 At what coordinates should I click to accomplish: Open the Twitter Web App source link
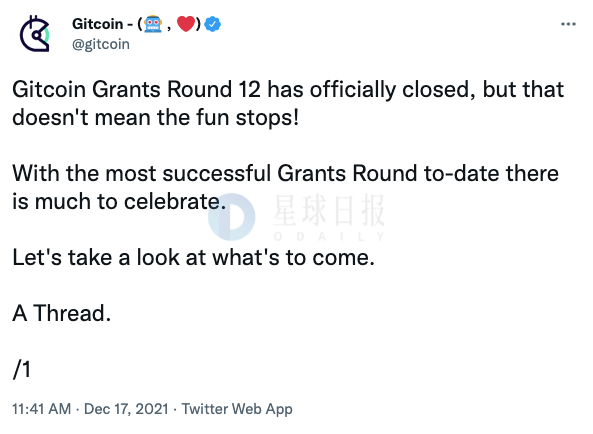pyautogui.click(x=237, y=409)
